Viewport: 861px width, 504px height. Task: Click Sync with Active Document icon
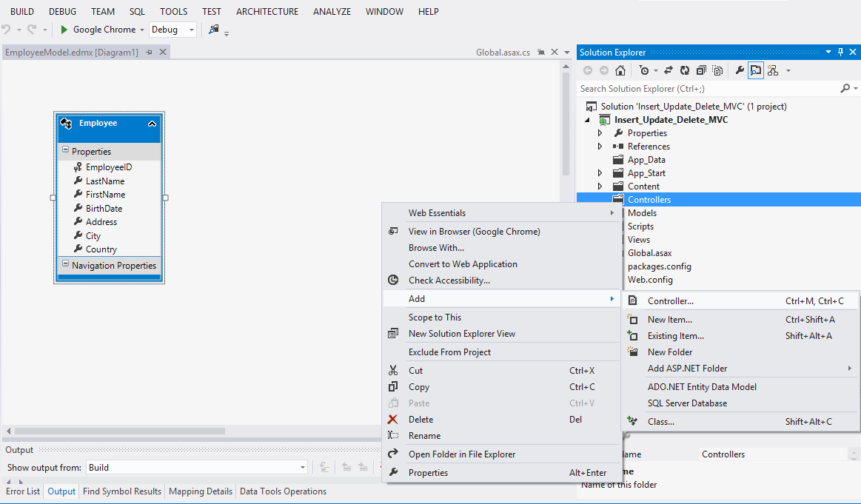click(667, 70)
